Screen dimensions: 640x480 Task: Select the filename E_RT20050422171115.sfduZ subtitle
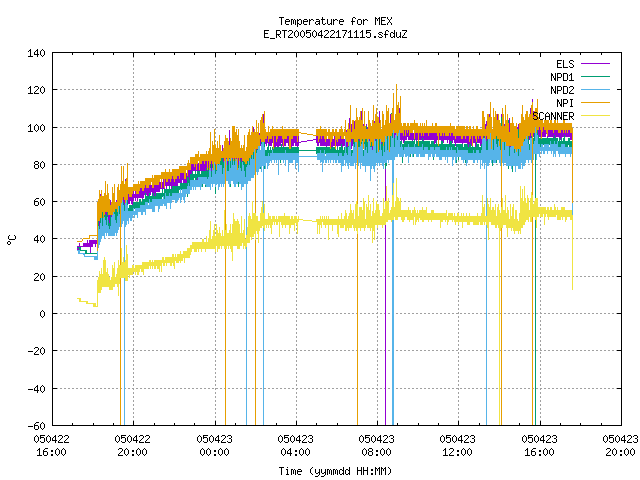pyautogui.click(x=335, y=34)
